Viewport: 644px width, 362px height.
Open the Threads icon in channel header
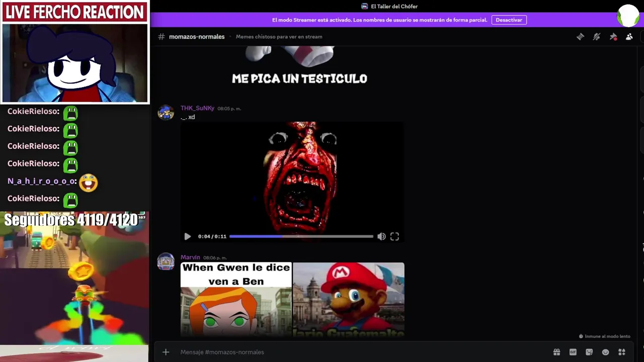tap(580, 37)
